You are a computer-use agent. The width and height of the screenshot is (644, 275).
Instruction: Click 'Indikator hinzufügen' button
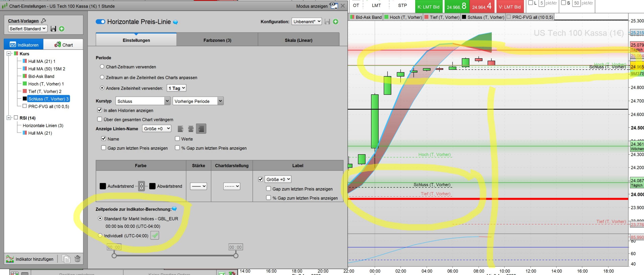30,259
